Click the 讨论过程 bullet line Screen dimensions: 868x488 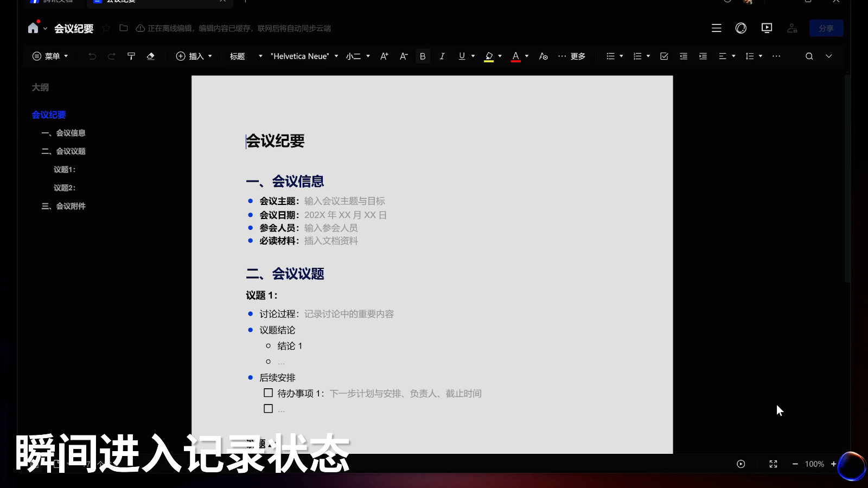(327, 314)
